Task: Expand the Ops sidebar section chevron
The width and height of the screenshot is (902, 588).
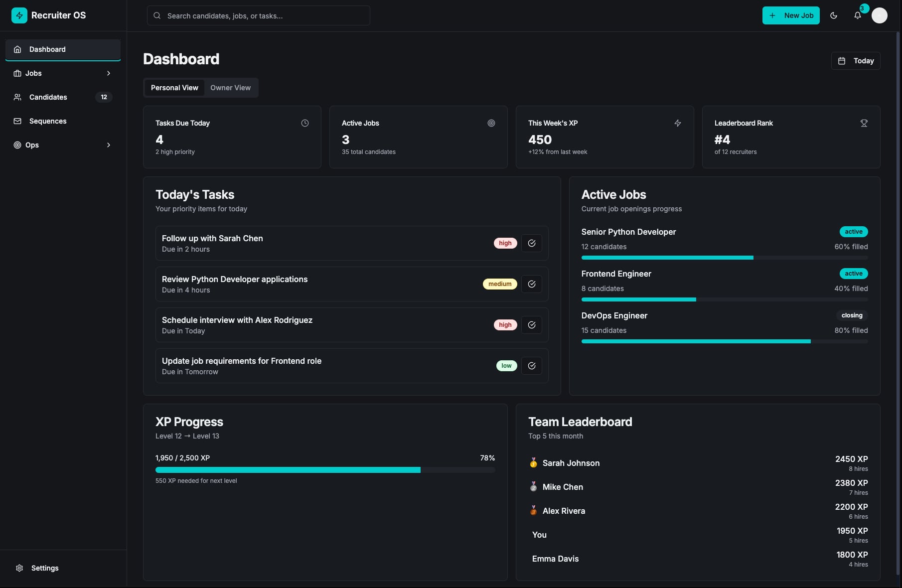Action: [x=109, y=145]
